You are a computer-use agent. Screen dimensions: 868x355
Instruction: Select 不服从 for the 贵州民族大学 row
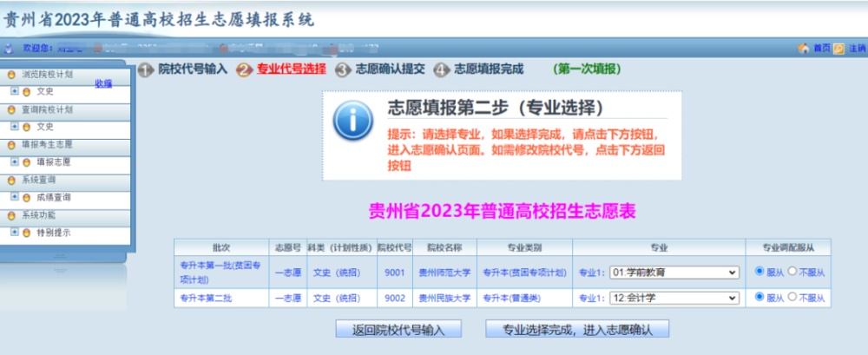pyautogui.click(x=792, y=297)
